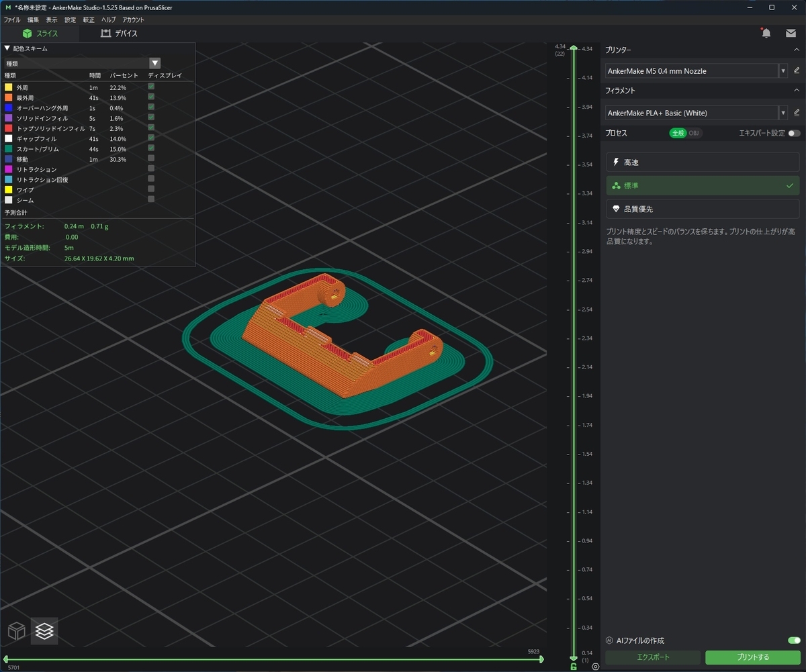The width and height of the screenshot is (806, 672).
Task: Open the 較正 menu
Action: [x=89, y=20]
